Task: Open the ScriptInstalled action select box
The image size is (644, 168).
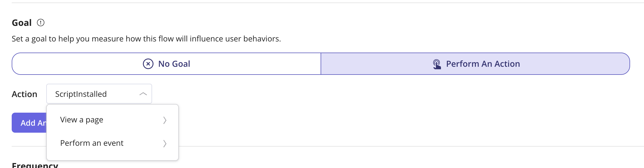Action: [x=99, y=94]
